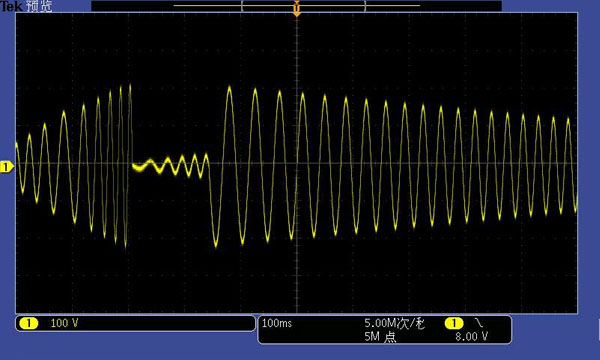Viewport: 600px width, 360px height.
Task: Click the trigger source channel 1 badge
Action: point(454,323)
